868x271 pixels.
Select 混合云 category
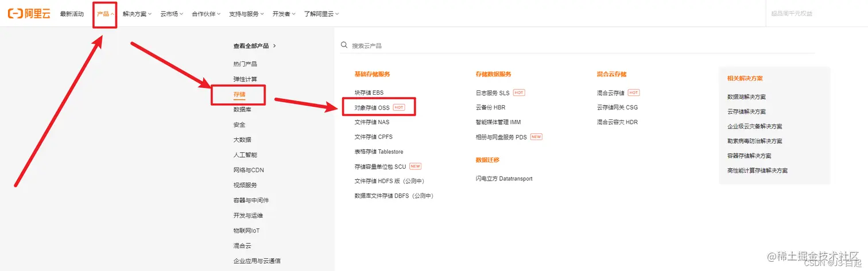tap(242, 245)
